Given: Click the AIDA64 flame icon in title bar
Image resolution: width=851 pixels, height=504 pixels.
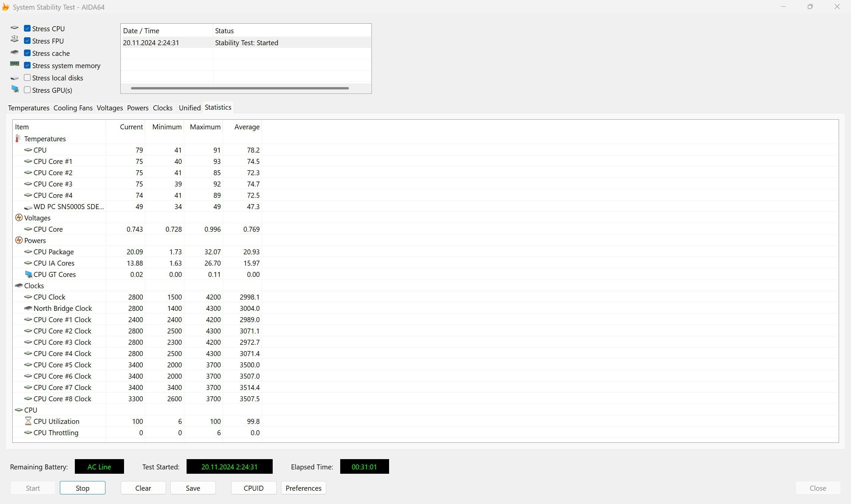Looking at the screenshot, I should [5, 7].
